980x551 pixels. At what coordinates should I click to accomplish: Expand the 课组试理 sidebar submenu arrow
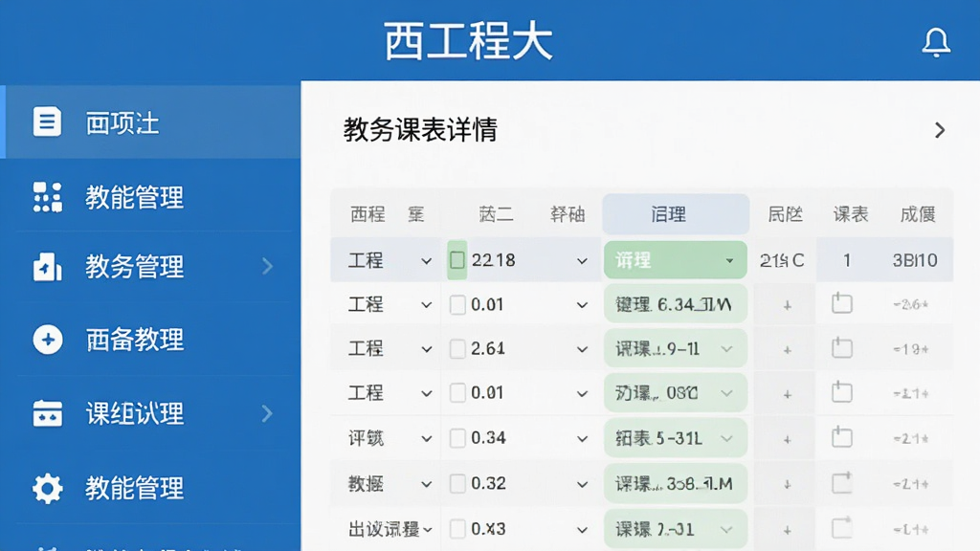(268, 413)
